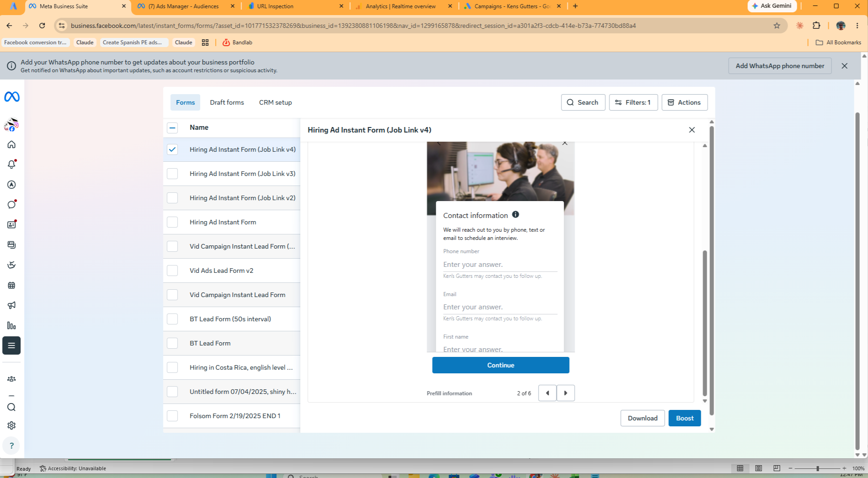Click the Meta logo icon

click(11, 97)
